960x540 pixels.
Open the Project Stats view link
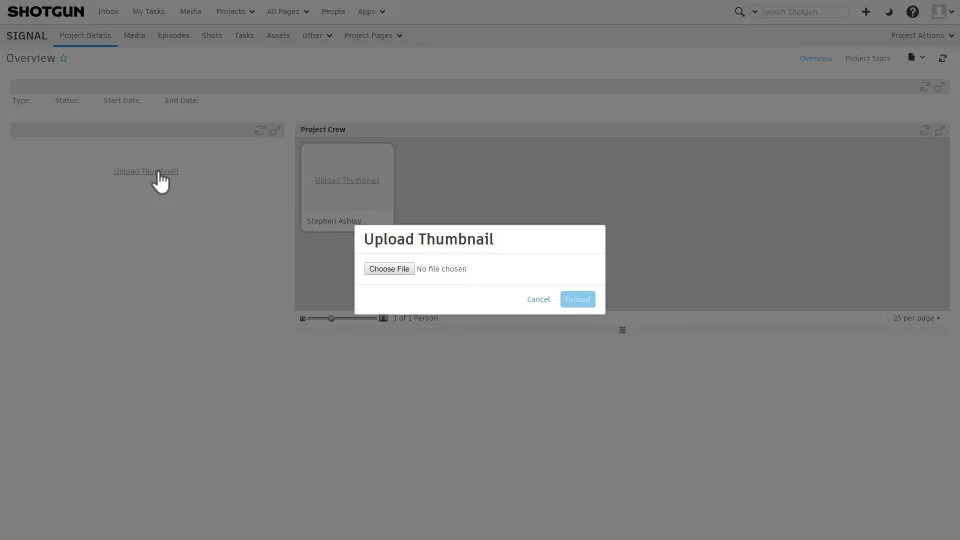click(868, 59)
